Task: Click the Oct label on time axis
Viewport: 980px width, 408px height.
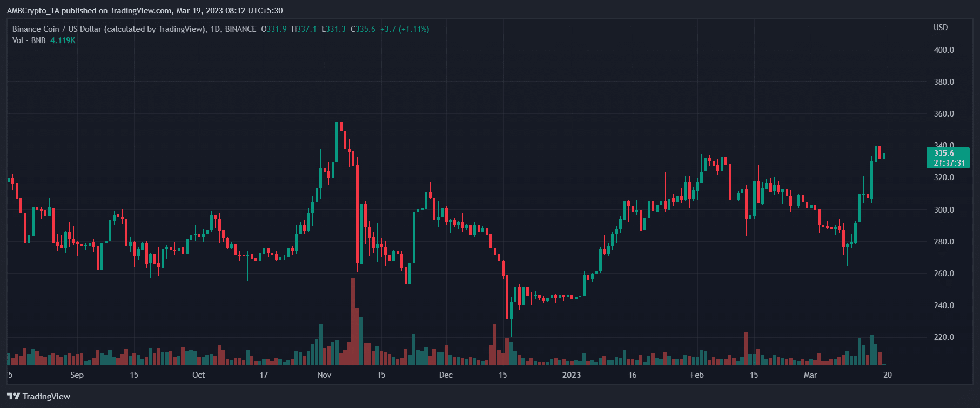Action: pos(199,375)
